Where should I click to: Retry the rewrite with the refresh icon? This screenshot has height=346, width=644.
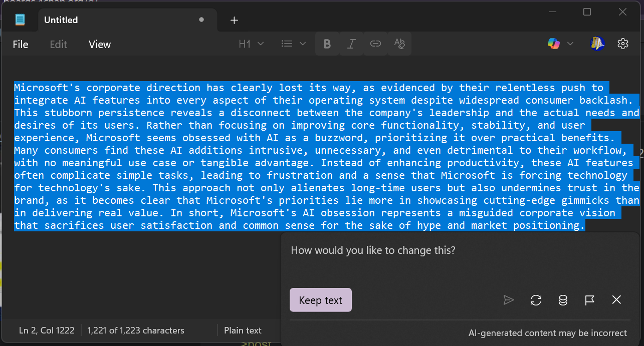coord(536,300)
